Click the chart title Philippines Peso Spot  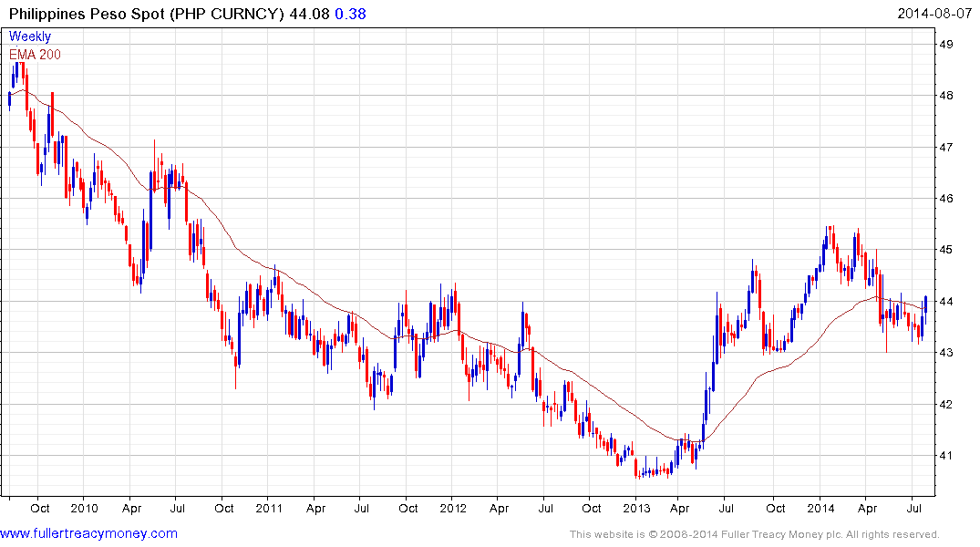tap(87, 14)
